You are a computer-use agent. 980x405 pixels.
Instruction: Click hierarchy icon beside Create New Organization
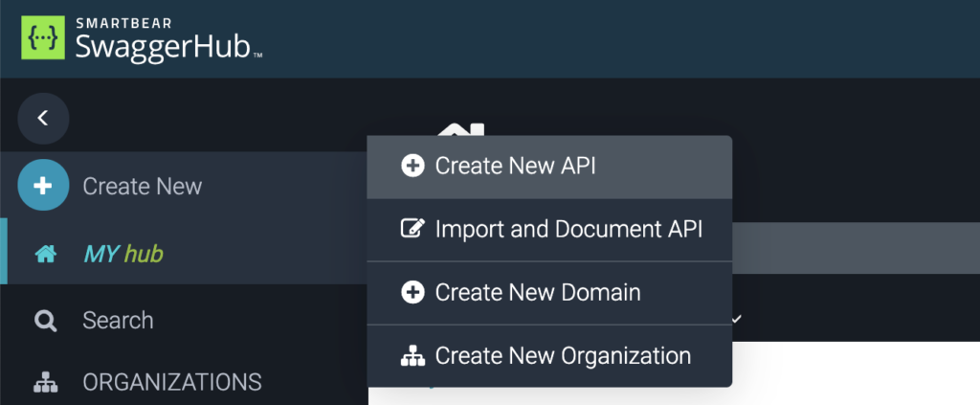tap(412, 355)
